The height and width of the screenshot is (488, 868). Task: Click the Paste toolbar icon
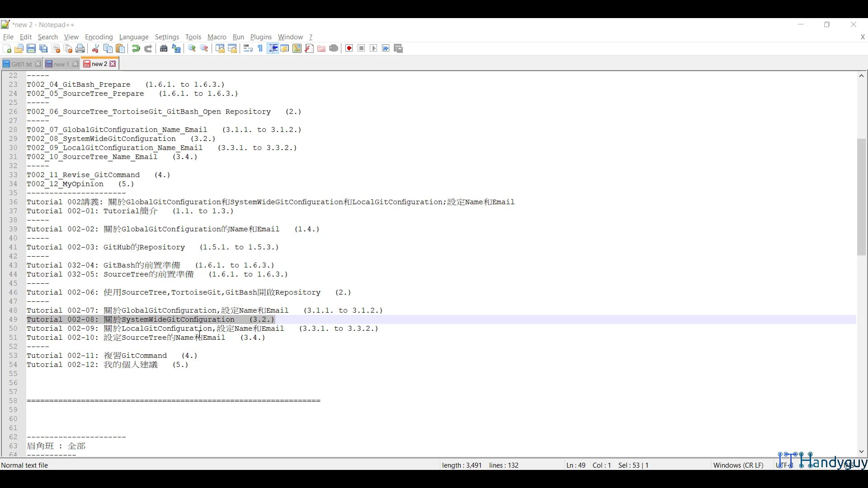tap(120, 48)
